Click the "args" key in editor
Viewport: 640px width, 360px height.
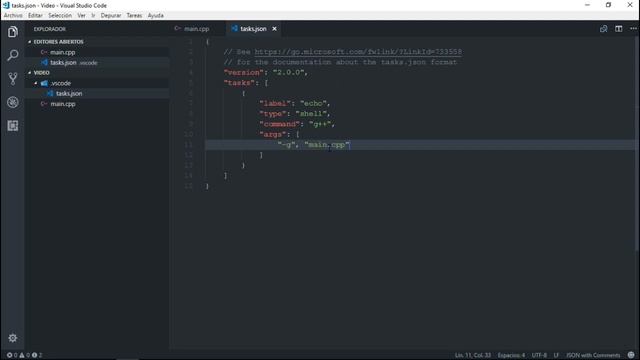pyautogui.click(x=273, y=134)
